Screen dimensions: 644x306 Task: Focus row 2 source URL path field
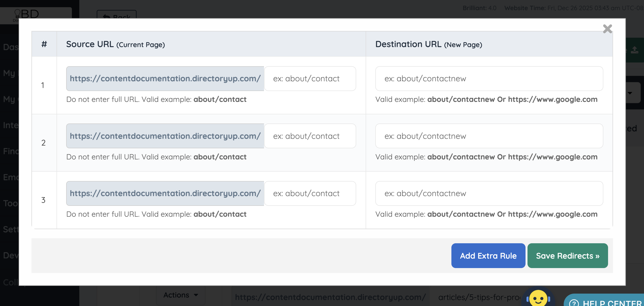(x=310, y=136)
